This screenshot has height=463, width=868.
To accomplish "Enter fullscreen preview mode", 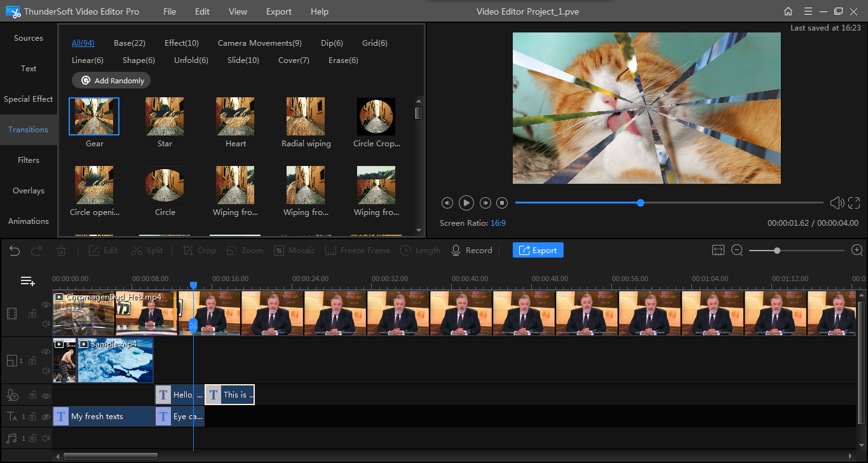I will 854,203.
